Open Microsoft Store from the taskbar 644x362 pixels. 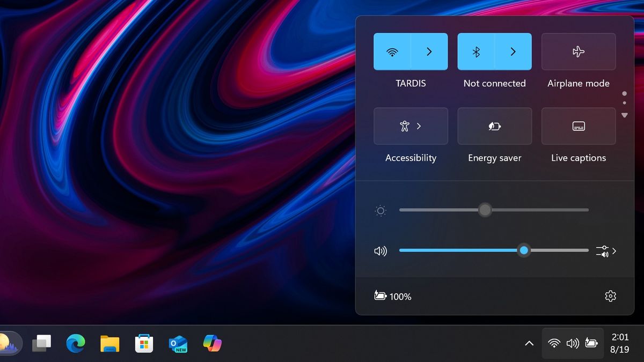point(144,343)
